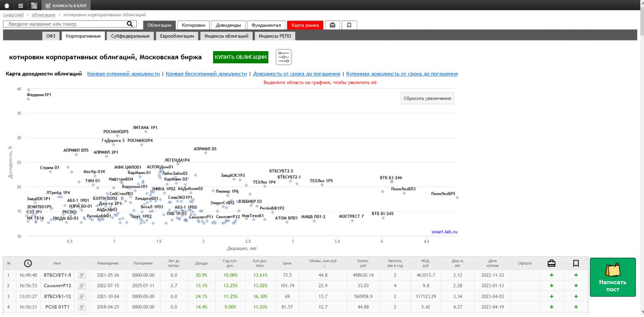The height and width of the screenshot is (317, 644).
Task: Switch to the Субфедеральные tab
Action: coord(130,36)
